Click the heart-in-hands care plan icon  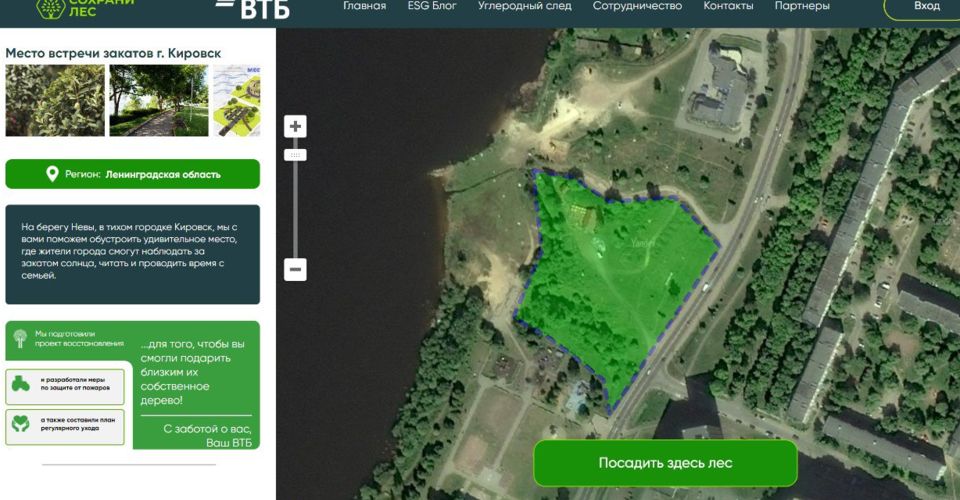coord(20,424)
